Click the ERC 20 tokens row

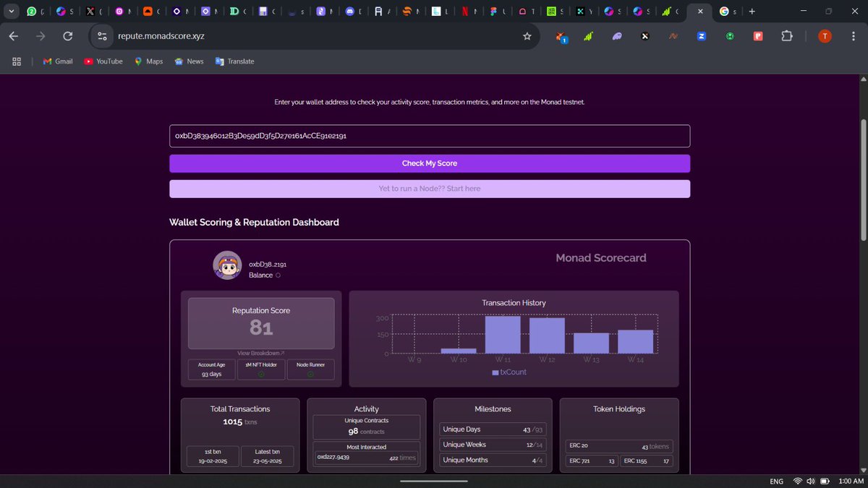point(619,446)
